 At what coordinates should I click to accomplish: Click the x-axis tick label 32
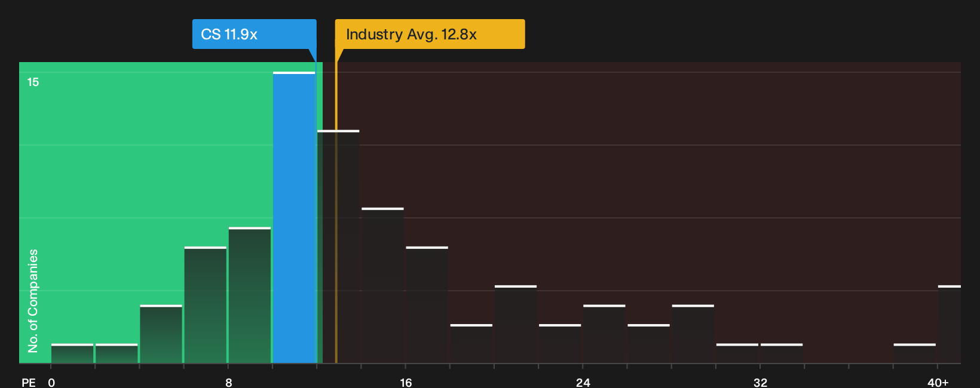[760, 382]
